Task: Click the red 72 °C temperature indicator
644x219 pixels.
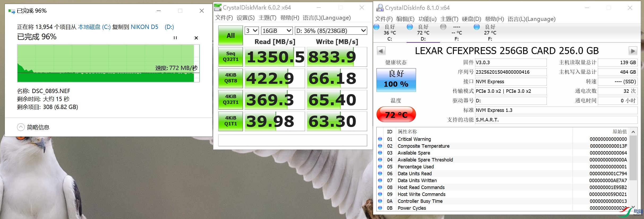Action: click(x=396, y=115)
